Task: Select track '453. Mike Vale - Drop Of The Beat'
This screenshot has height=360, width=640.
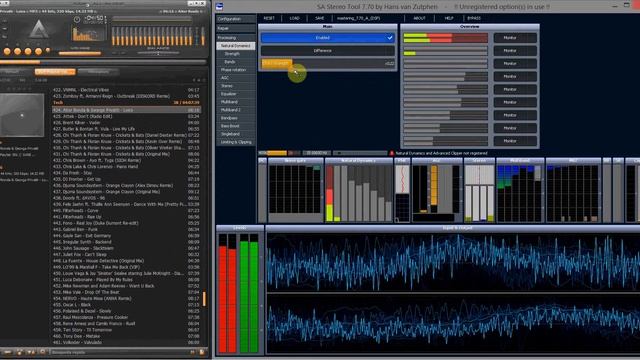Action: tap(126, 292)
